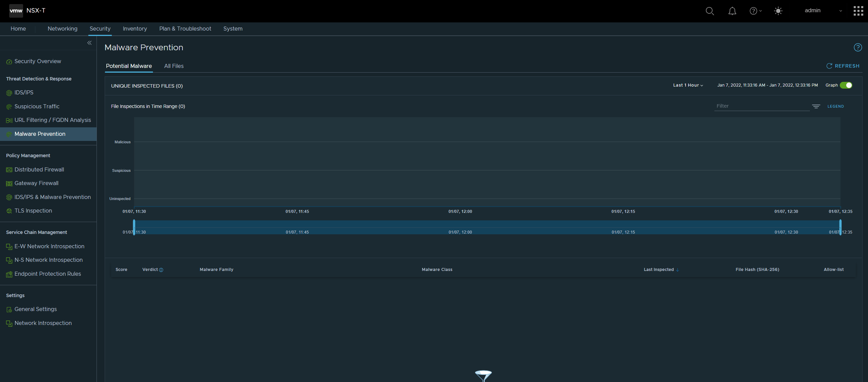Open Endpoint Protection Rules page
Viewport: 868px width, 382px height.
pyautogui.click(x=48, y=274)
